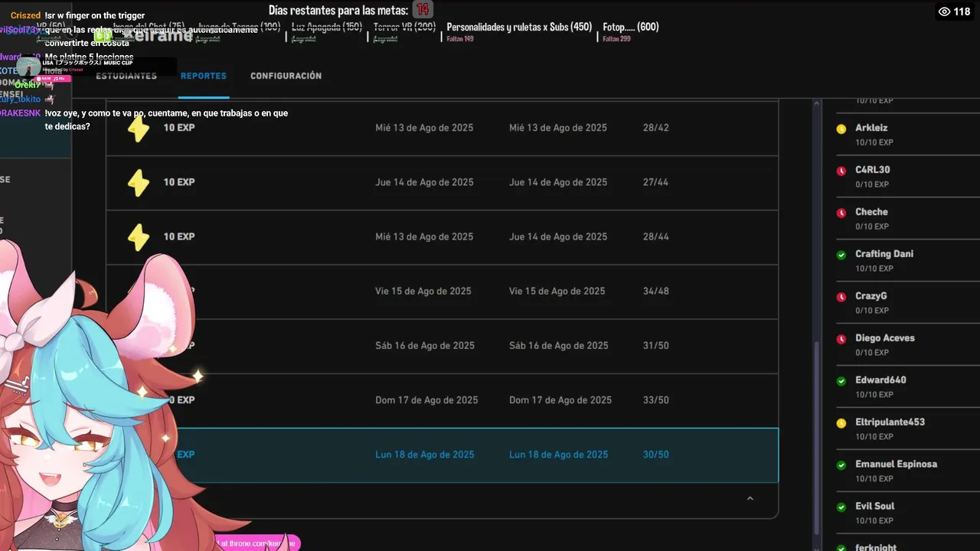
Task: Click 'Personalidades y ruletas x Subs (450)' goal
Action: [x=519, y=27]
